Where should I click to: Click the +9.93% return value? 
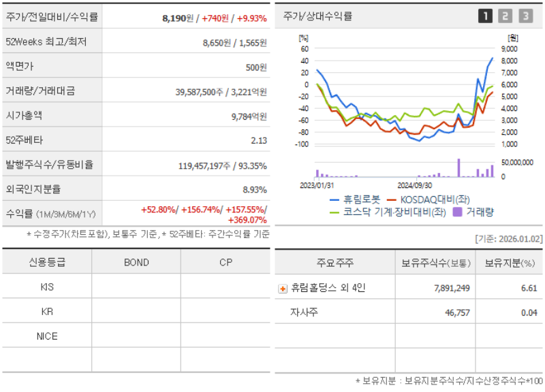pyautogui.click(x=251, y=18)
